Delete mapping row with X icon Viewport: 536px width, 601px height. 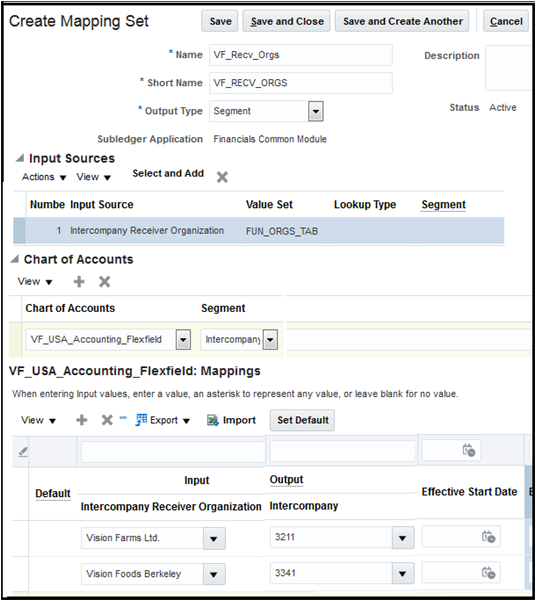(x=107, y=420)
